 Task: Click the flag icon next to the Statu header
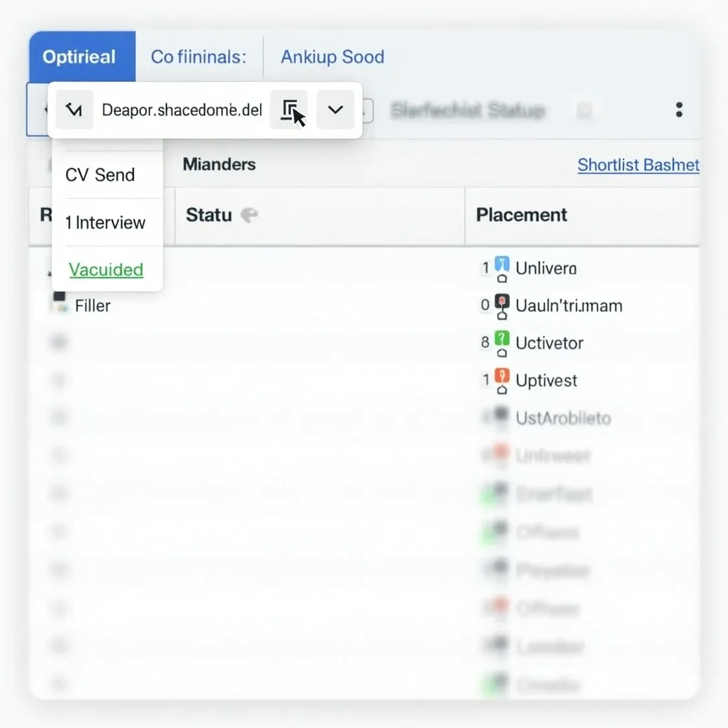pos(249,214)
